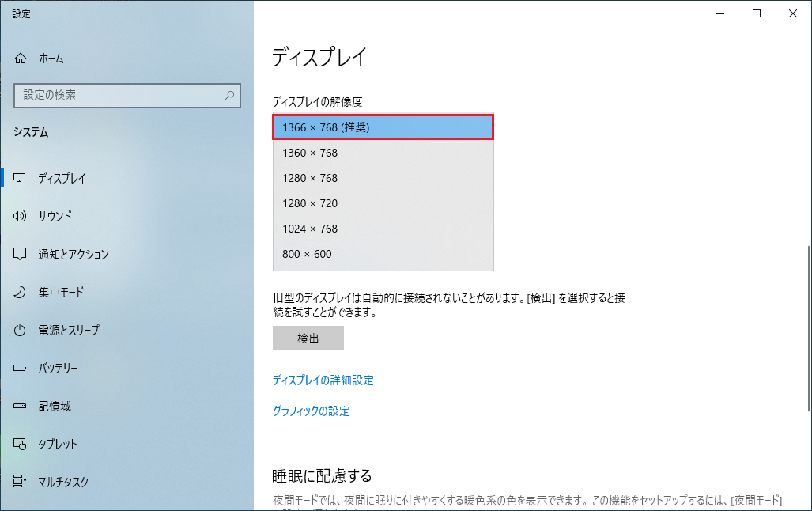The height and width of the screenshot is (511, 812).
Task: Click the Display monitor icon
Action: pos(21,179)
